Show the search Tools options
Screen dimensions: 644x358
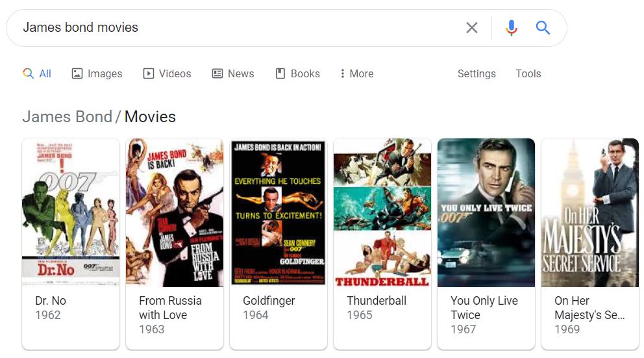pos(528,73)
